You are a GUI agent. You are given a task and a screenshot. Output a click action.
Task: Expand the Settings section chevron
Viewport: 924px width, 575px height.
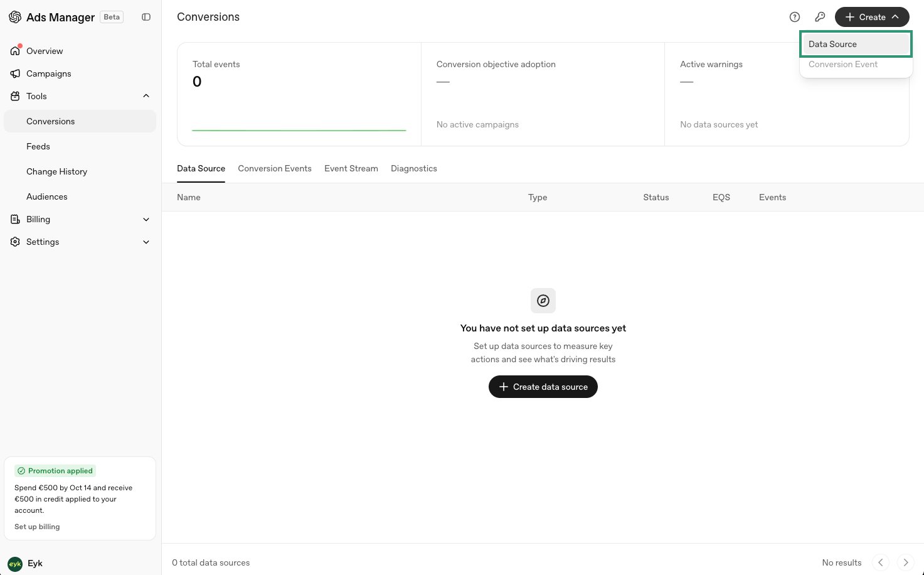pyautogui.click(x=146, y=242)
